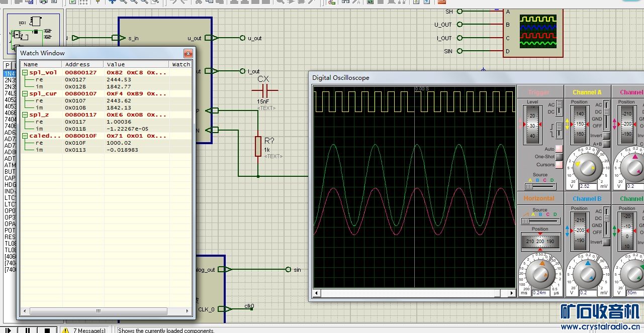Collapse the spl_z watch entry
The image size is (644, 333).
[x=25, y=115]
